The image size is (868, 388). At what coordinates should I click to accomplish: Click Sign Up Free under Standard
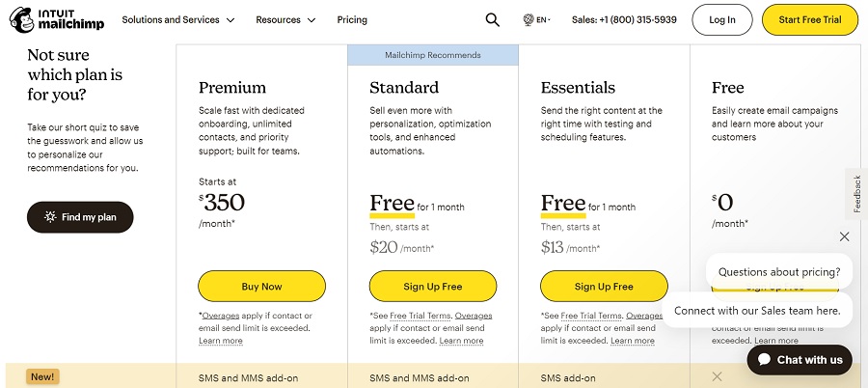point(433,287)
